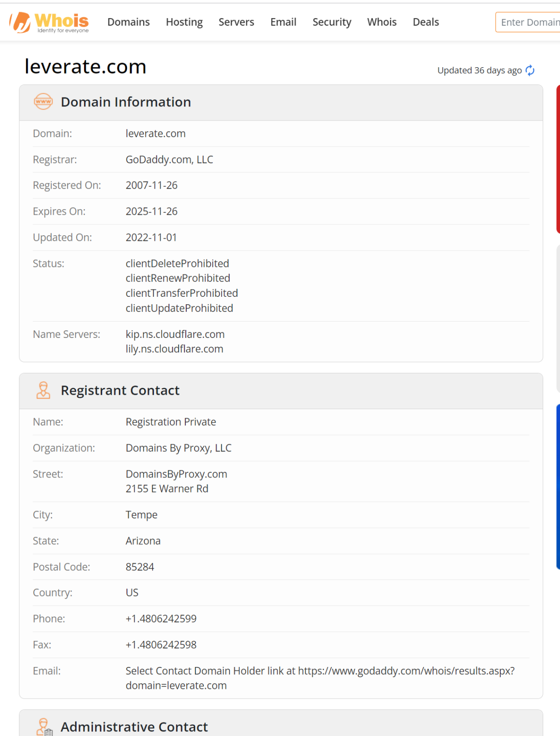Click the person icon beside Registrant Contact
This screenshot has width=560, height=736.
[x=43, y=390]
